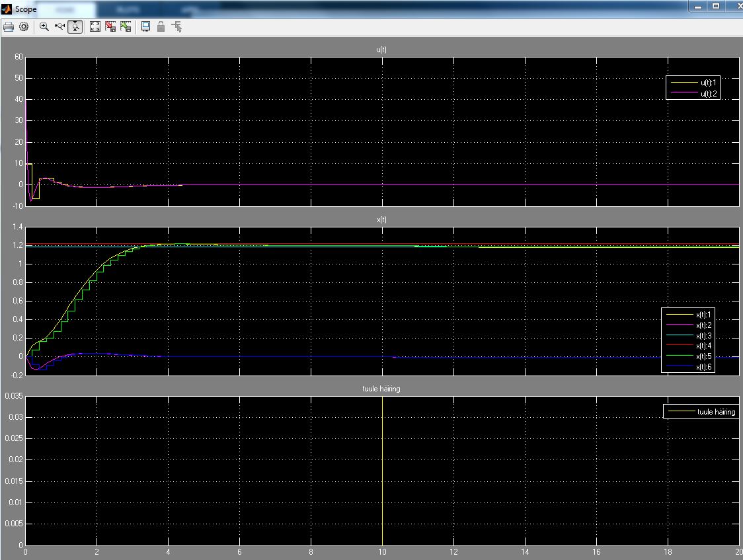Open the signal selector tool
This screenshot has width=743, height=560.
click(176, 27)
